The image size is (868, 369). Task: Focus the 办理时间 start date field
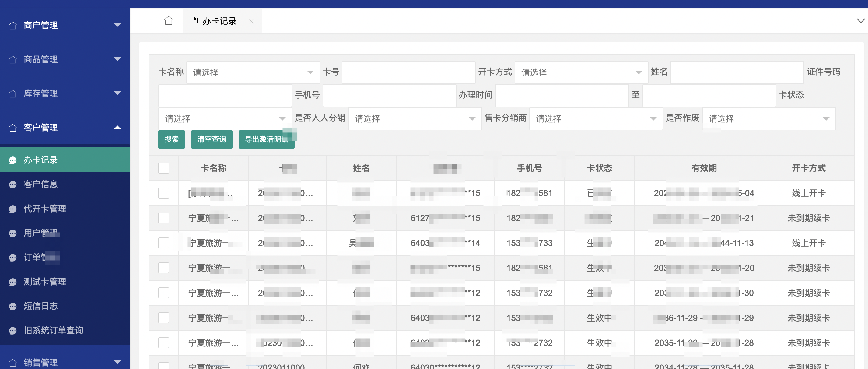tap(562, 95)
